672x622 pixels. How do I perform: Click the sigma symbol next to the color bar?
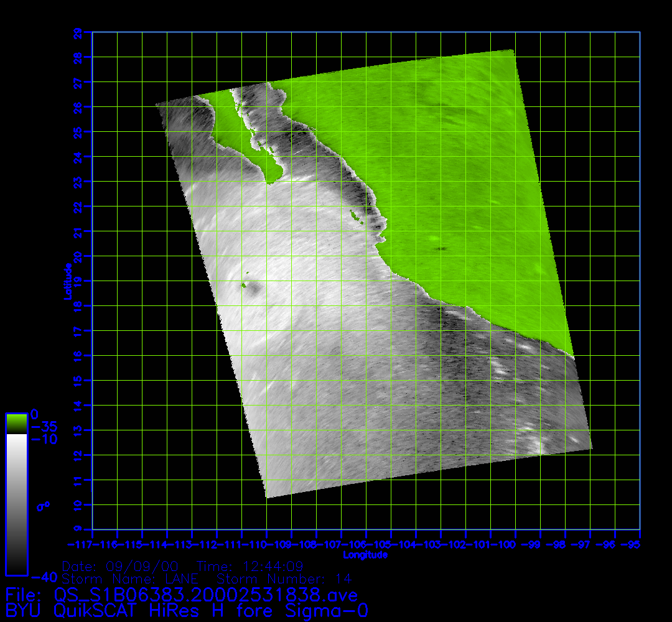(43, 506)
